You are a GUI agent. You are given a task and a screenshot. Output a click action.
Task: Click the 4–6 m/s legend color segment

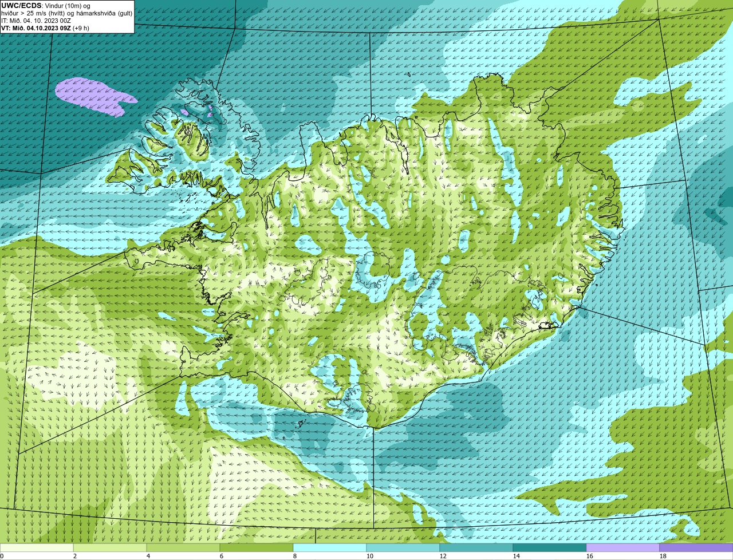pos(183,547)
